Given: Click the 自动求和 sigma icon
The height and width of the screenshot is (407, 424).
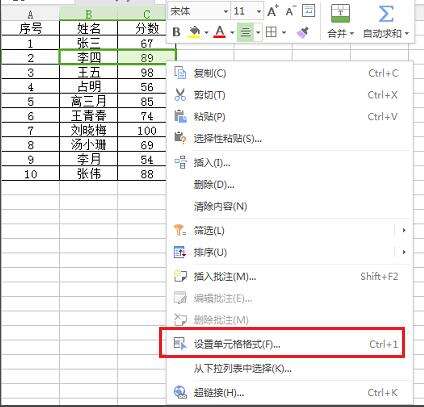Looking at the screenshot, I should pos(386,14).
